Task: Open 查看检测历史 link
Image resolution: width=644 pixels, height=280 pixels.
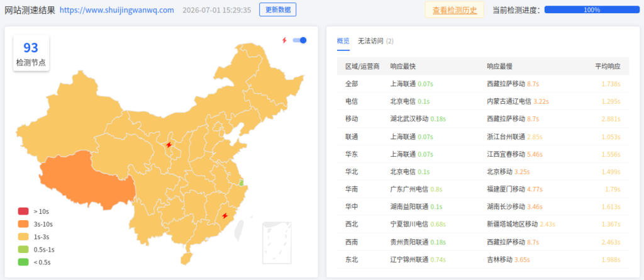Action: click(x=455, y=10)
